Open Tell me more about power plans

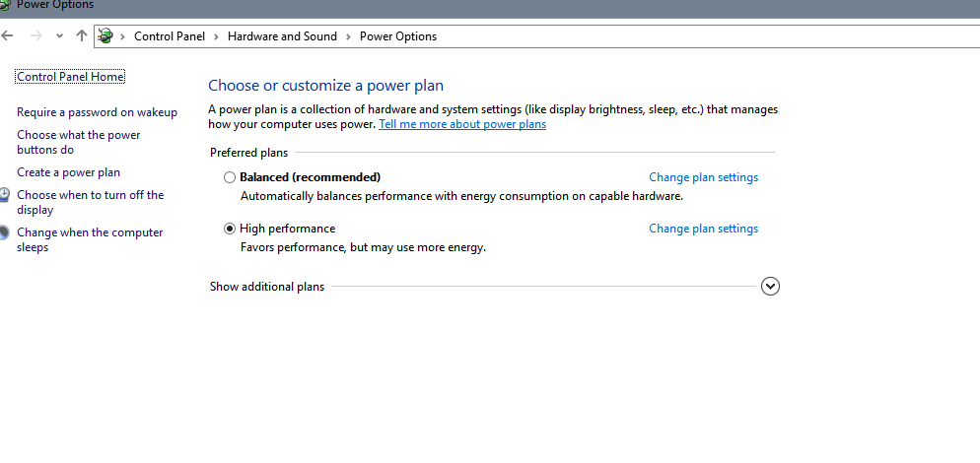tap(462, 124)
